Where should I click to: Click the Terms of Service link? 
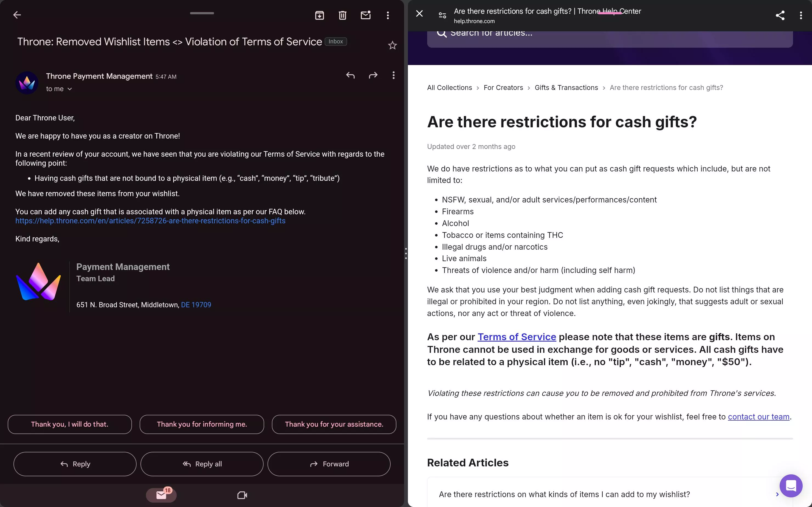516,337
